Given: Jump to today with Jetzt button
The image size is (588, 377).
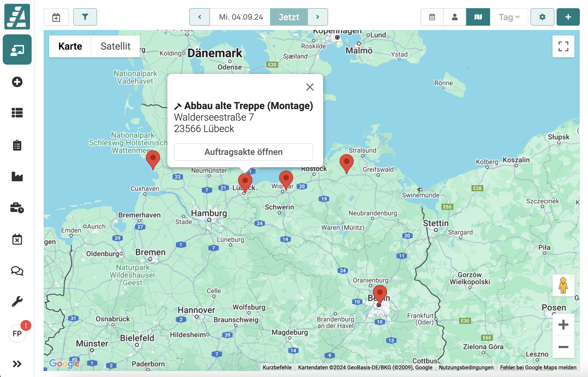Looking at the screenshot, I should pos(289,17).
